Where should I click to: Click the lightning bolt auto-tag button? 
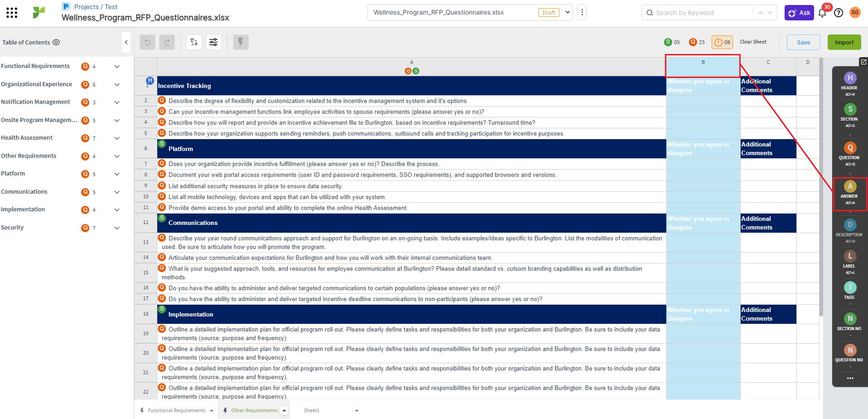point(241,42)
